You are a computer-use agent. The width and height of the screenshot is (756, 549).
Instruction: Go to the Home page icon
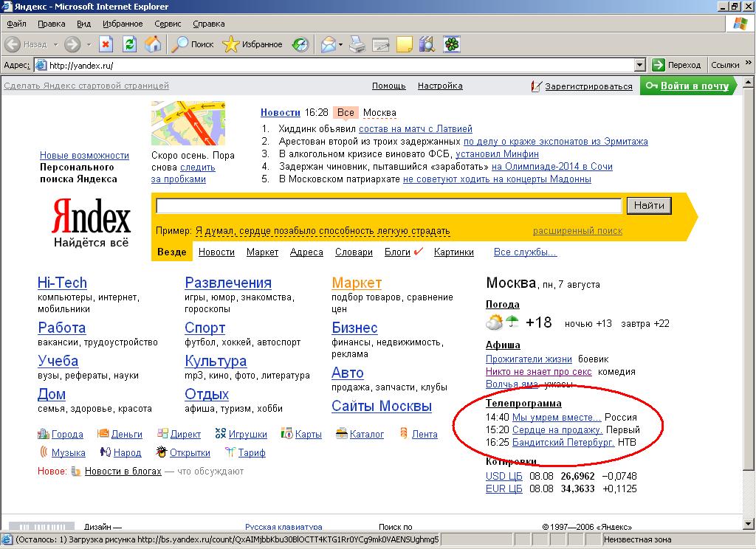pos(153,44)
